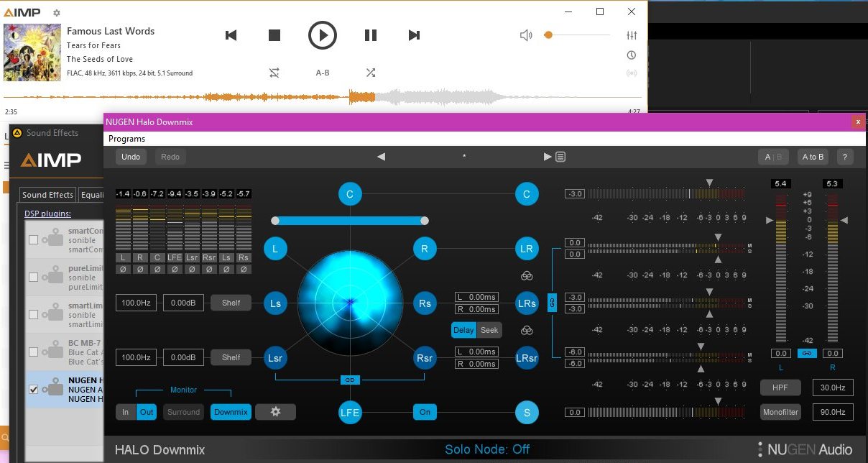Stop playback in AIMP player
The height and width of the screenshot is (463, 868).
point(274,35)
